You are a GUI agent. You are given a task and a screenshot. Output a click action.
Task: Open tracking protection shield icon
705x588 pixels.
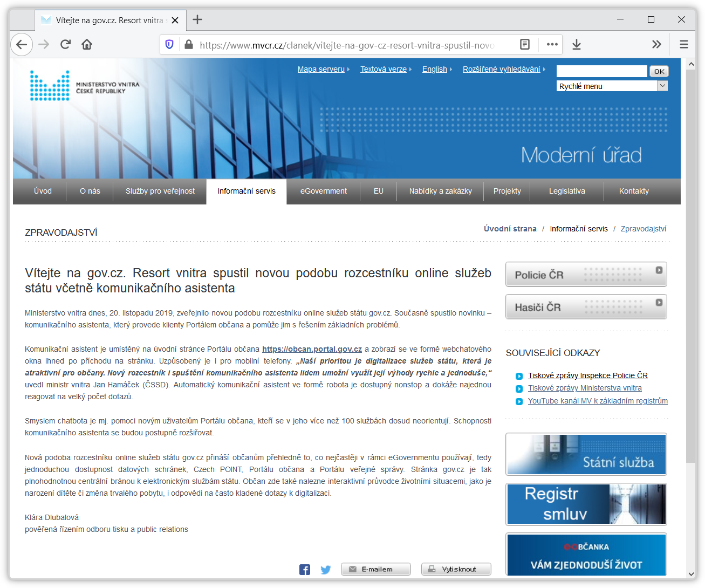[169, 44]
